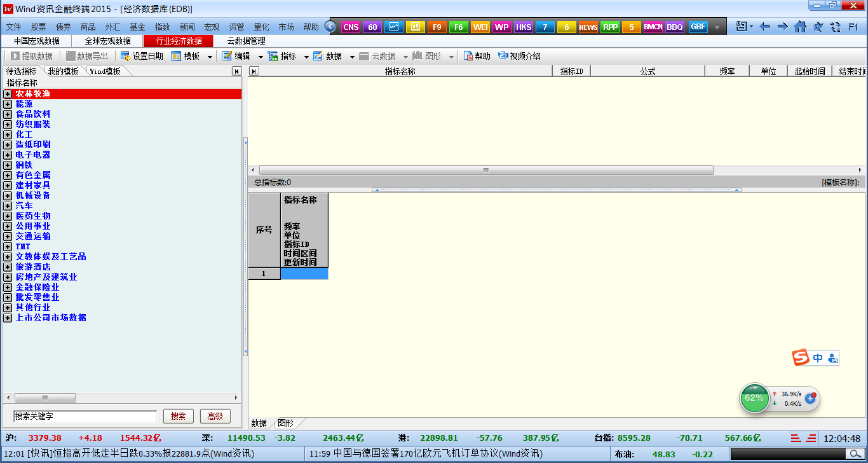Screen dimensions: 868x463
Task: Click the green F6 shortcut icon
Action: 459,27
